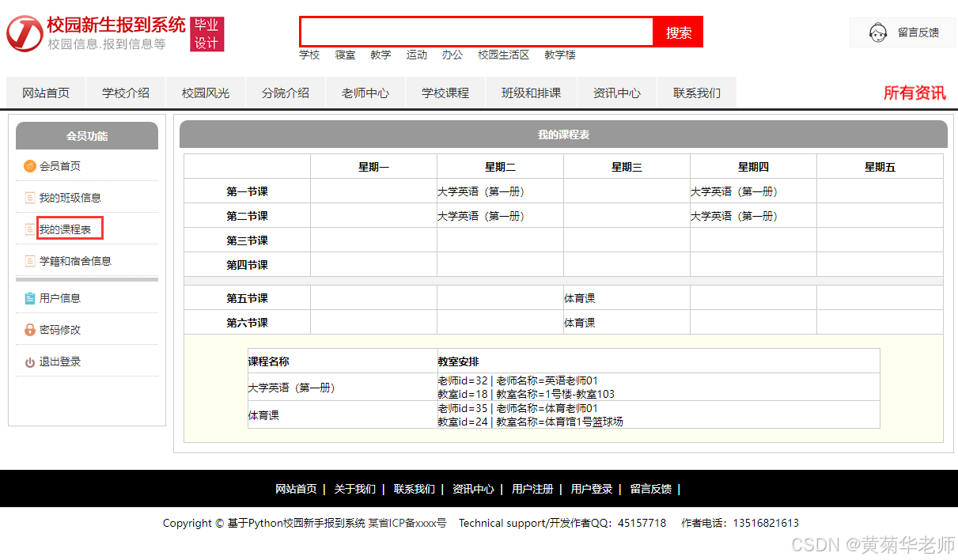Click the document icon next to 我的班级信息
Viewport: 958px width, 560px height.
(30, 198)
